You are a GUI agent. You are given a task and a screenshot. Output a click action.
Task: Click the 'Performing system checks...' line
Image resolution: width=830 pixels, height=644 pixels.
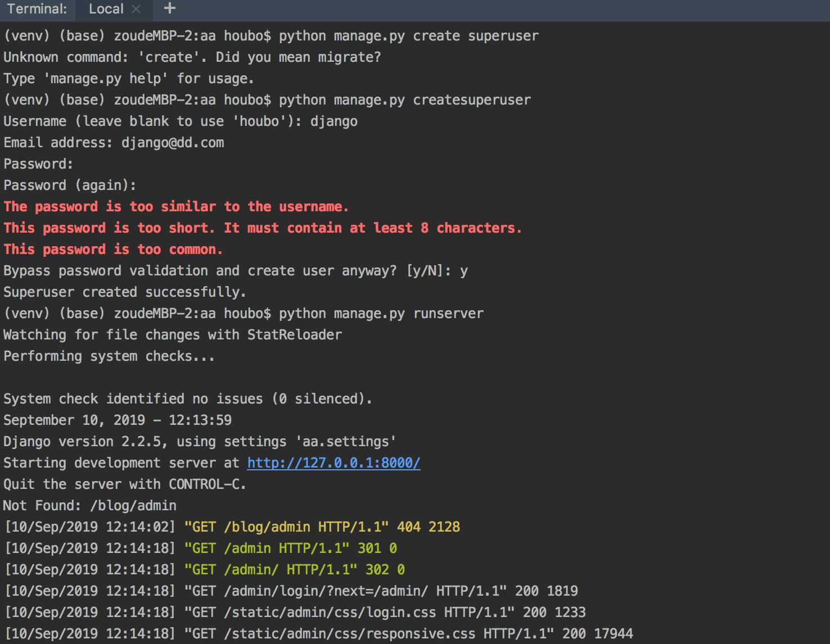(109, 356)
